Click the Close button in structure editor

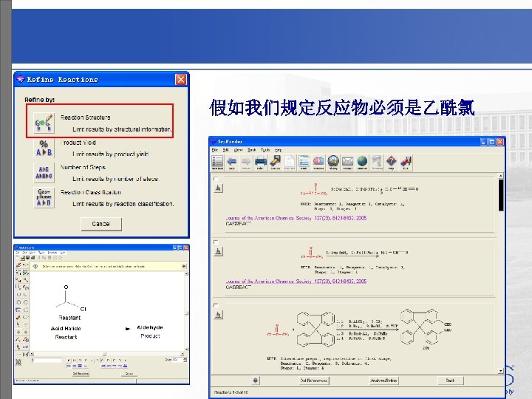point(129,374)
